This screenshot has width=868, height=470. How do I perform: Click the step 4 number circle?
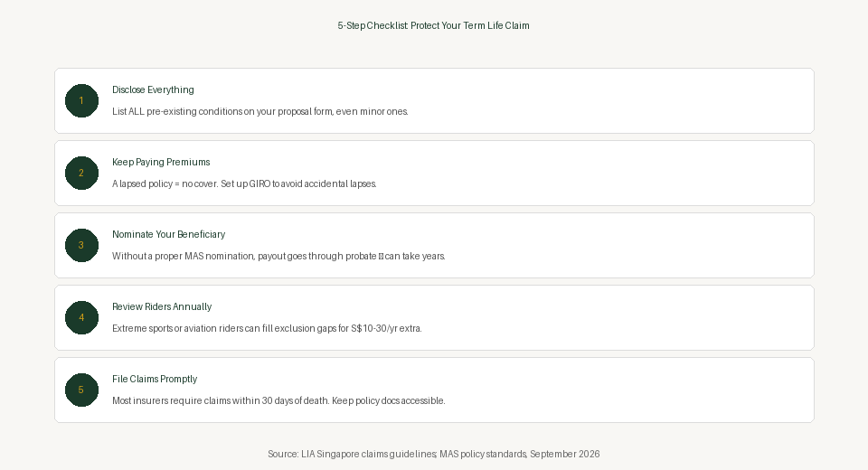click(x=81, y=318)
